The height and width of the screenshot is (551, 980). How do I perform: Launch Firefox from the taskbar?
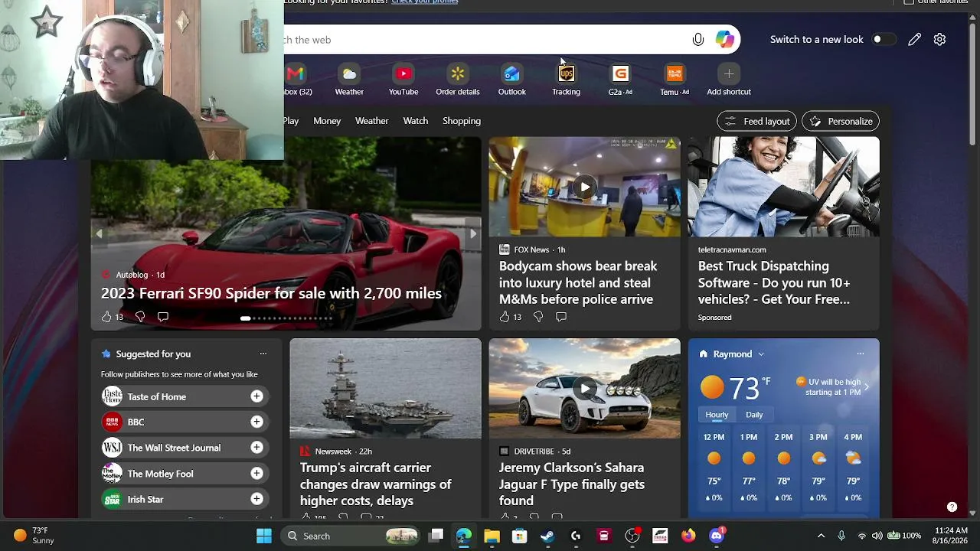click(688, 536)
